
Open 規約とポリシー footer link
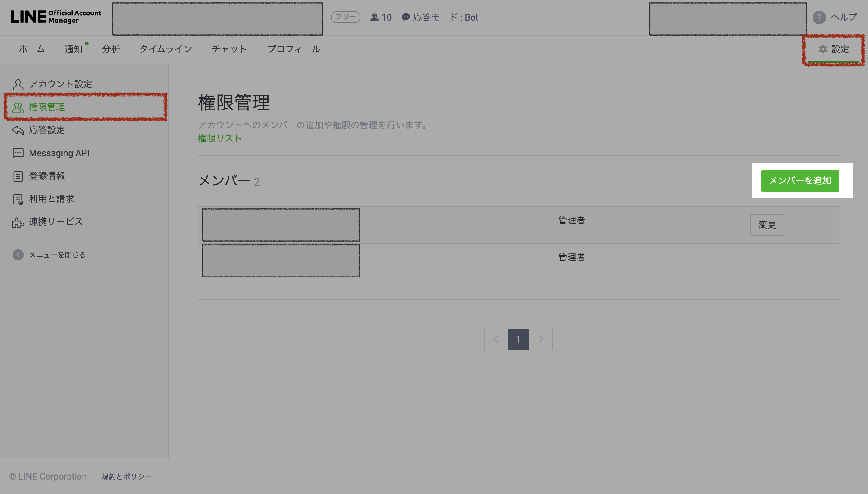pos(127,477)
